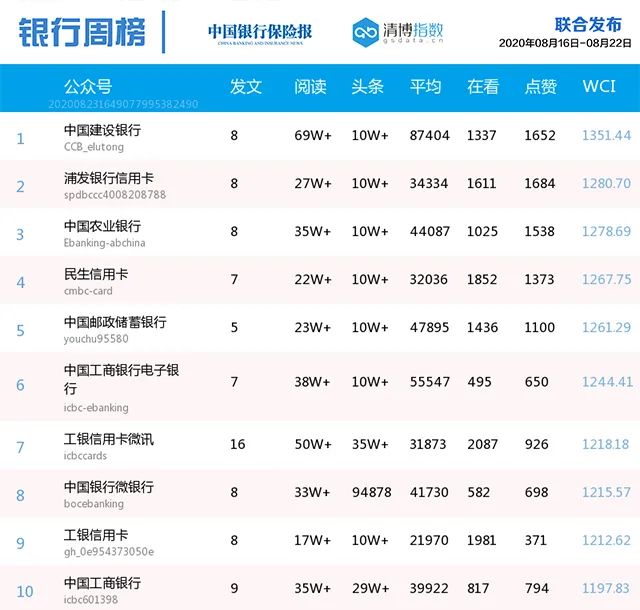
Task: Click WCI value 1215.57
Action: [x=607, y=492]
